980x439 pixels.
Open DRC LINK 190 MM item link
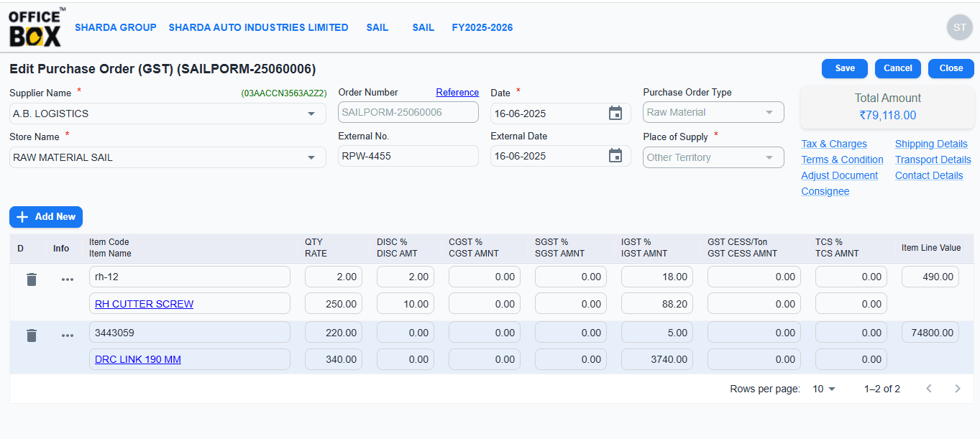coord(138,359)
